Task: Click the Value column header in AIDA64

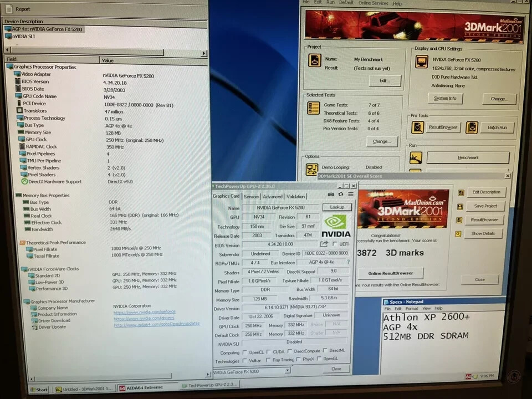Action: point(154,60)
